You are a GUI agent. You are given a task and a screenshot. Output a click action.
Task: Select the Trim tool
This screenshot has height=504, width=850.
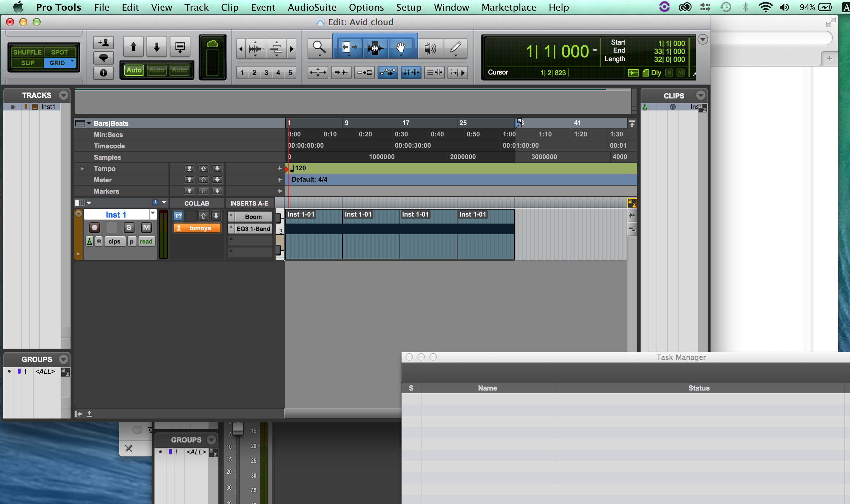(349, 48)
